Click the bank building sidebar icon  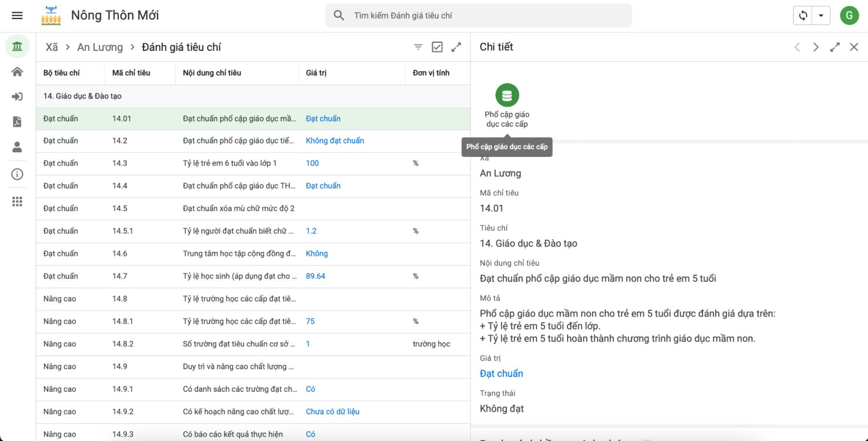(x=17, y=46)
